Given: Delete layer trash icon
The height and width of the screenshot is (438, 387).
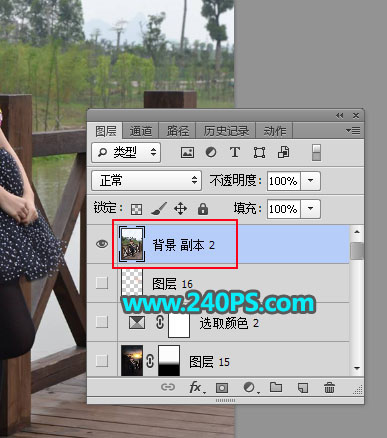Looking at the screenshot, I should [x=329, y=388].
